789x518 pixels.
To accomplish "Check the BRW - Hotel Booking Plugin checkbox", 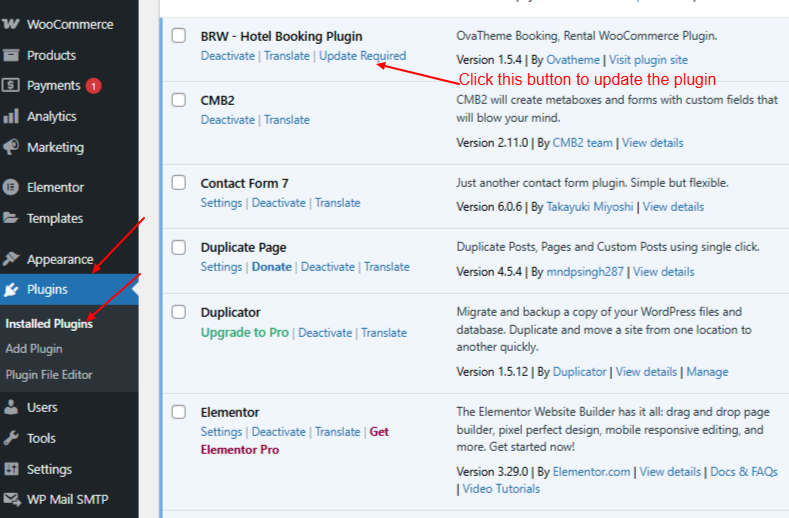I will tap(179, 36).
